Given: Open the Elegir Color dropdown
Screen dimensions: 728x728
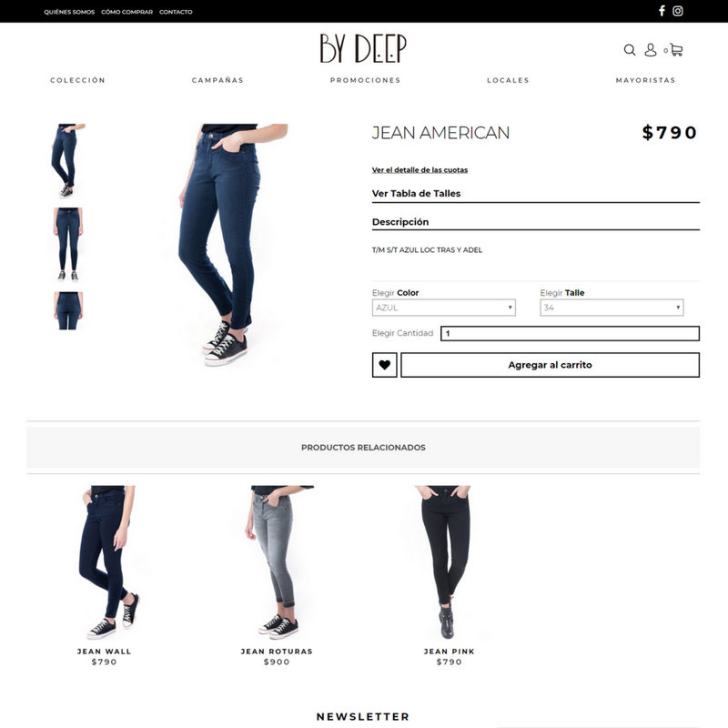Looking at the screenshot, I should tap(444, 308).
